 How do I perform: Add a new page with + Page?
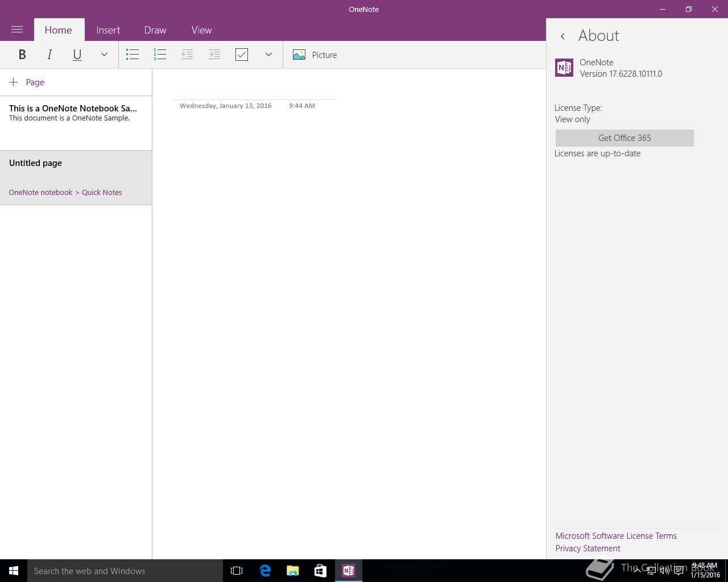tap(27, 82)
